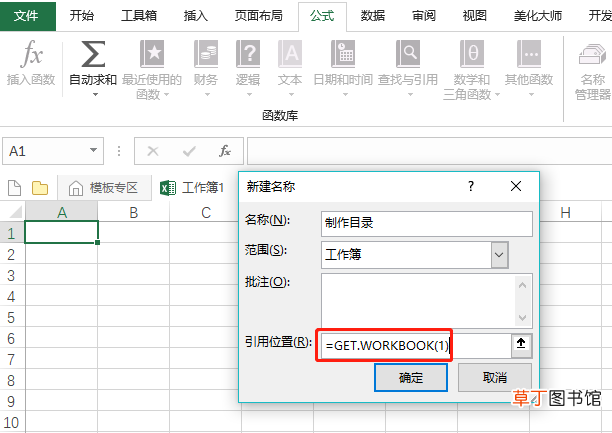612x433 pixels.
Task: Open the Name Manager (名称管理器)
Action: point(592,70)
